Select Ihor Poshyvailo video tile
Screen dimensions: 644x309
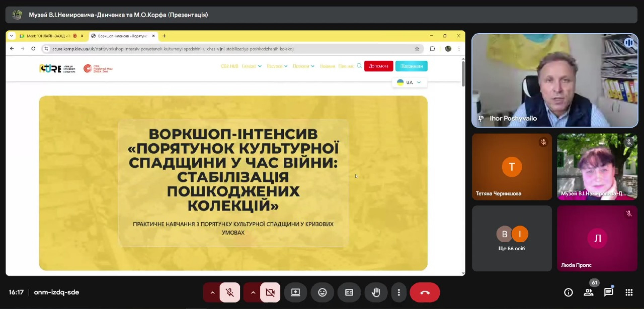pos(555,80)
